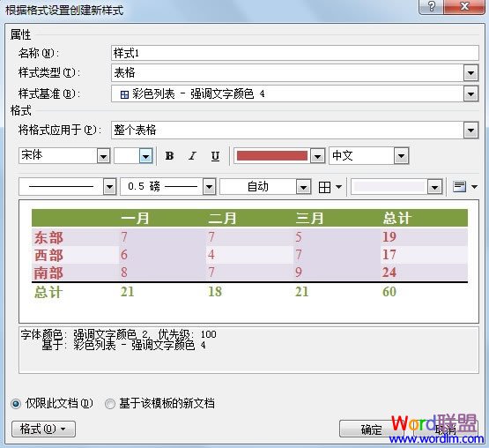
Task: Click the value 17 in 西部 row
Action: click(389, 255)
